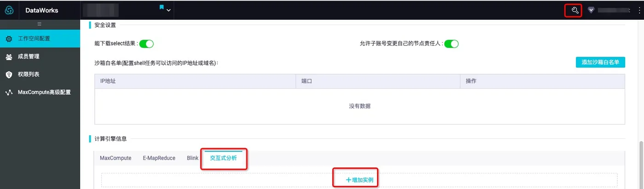The height and width of the screenshot is (189, 644).
Task: Click the graph icon beside MaxCompute高级配置
Action: [x=9, y=92]
